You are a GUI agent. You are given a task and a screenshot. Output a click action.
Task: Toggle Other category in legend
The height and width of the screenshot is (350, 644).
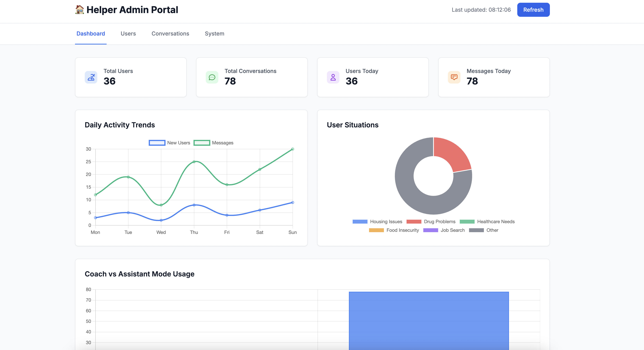(x=483, y=230)
